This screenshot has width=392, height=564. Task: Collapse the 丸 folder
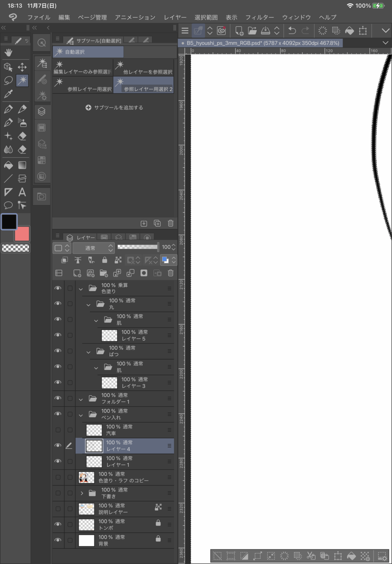[88, 305]
